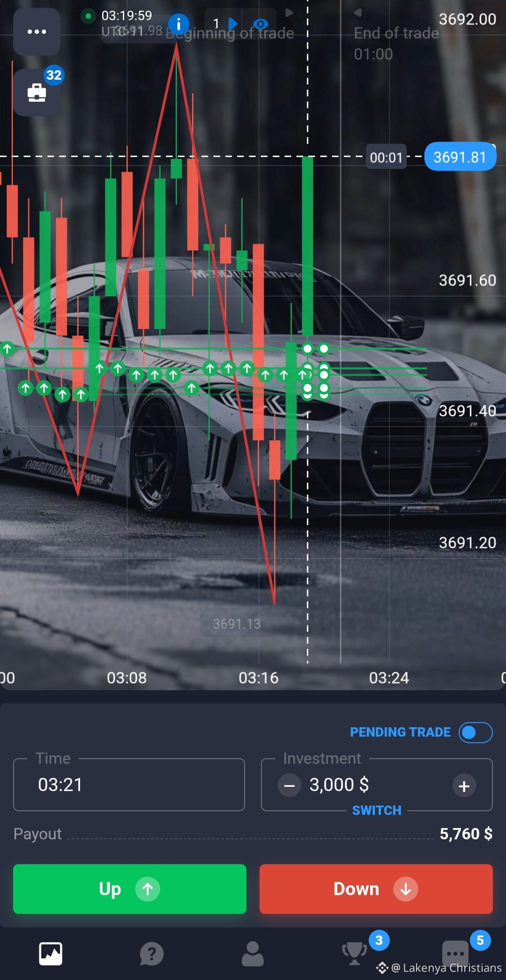Tap the 3691.13 low price label
Viewport: 506px width, 980px height.
[237, 624]
